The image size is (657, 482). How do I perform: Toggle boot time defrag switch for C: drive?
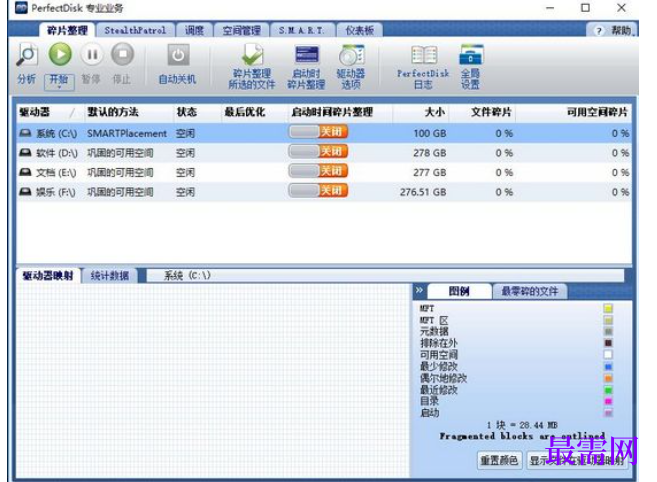coord(318,132)
